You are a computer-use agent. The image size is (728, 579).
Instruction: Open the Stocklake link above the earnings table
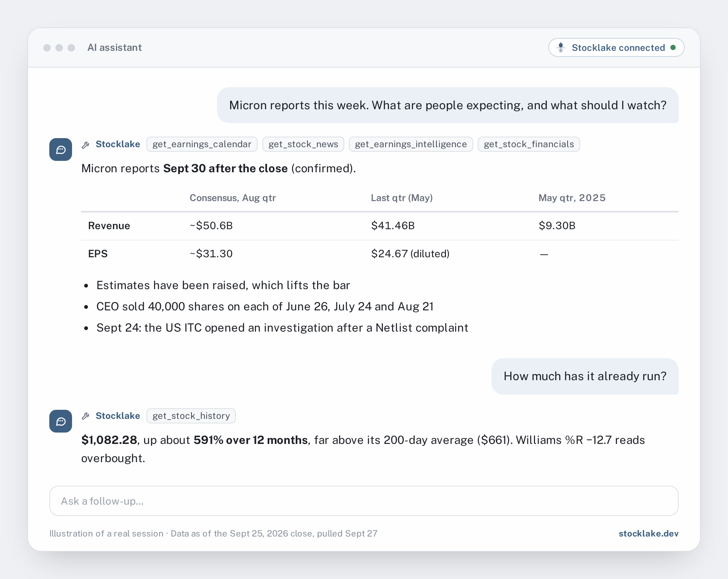point(118,144)
